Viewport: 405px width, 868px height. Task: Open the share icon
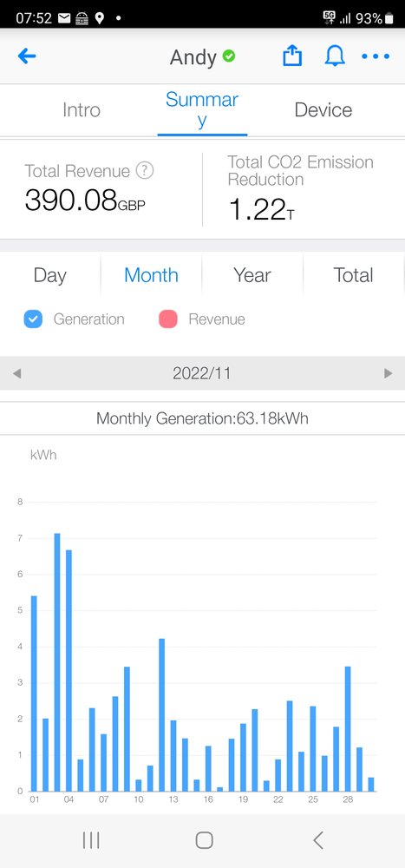(x=292, y=56)
